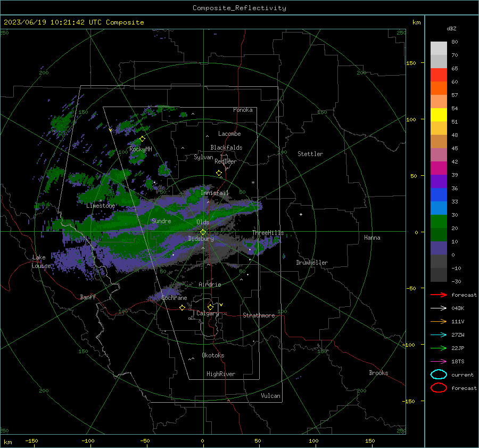Click bright green swatch below 30 dBZ
Image resolution: width=479 pixels, height=448 pixels.
point(439,221)
